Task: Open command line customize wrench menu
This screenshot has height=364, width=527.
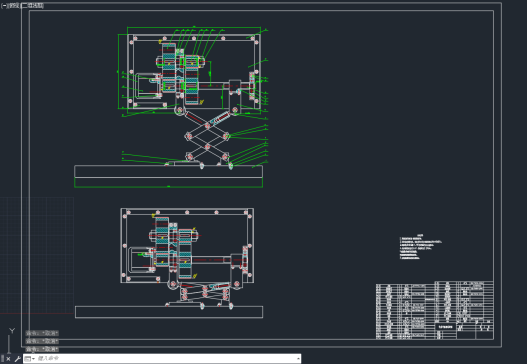Action: [17, 359]
